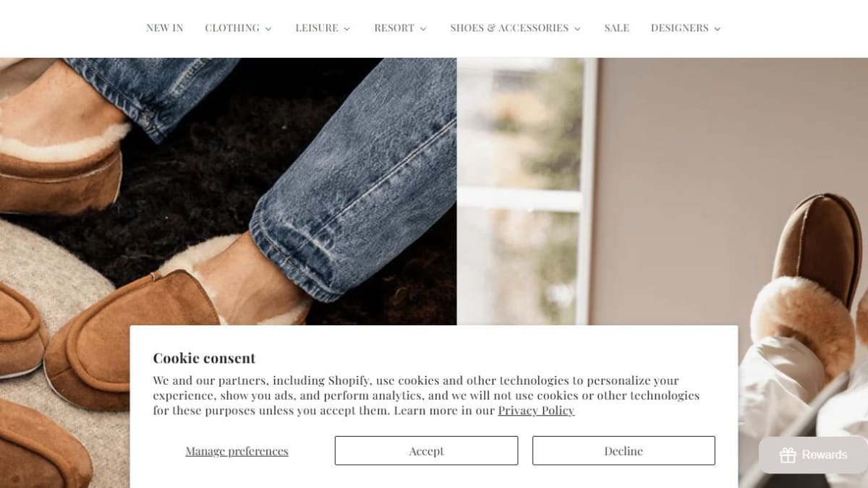Decline the cookie consent
Image resolution: width=868 pixels, height=488 pixels.
click(x=624, y=450)
